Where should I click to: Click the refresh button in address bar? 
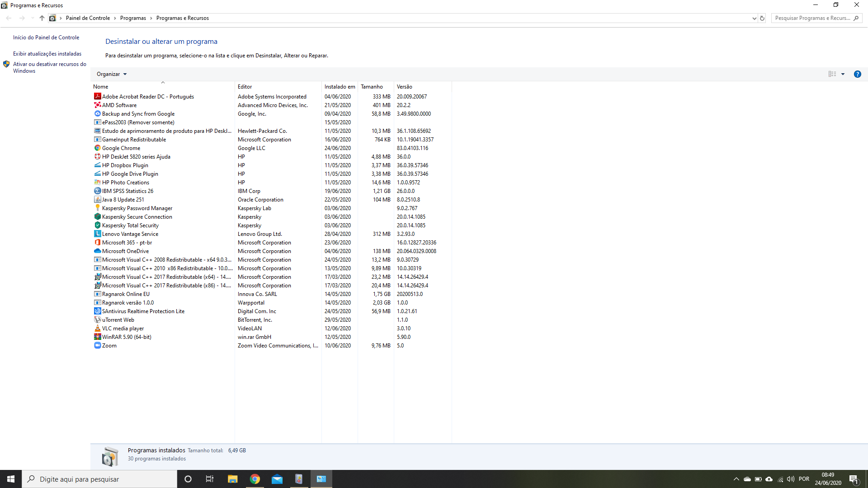(x=762, y=18)
